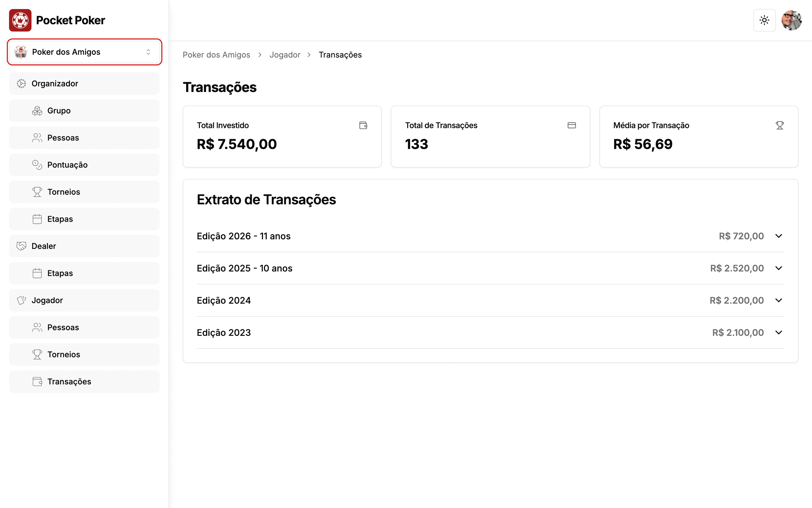Select the Jogador section
This screenshot has height=508, width=812.
coord(84,300)
